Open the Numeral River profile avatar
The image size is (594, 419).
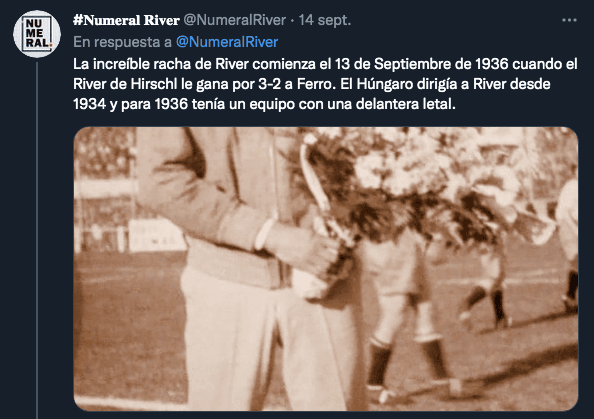(37, 34)
